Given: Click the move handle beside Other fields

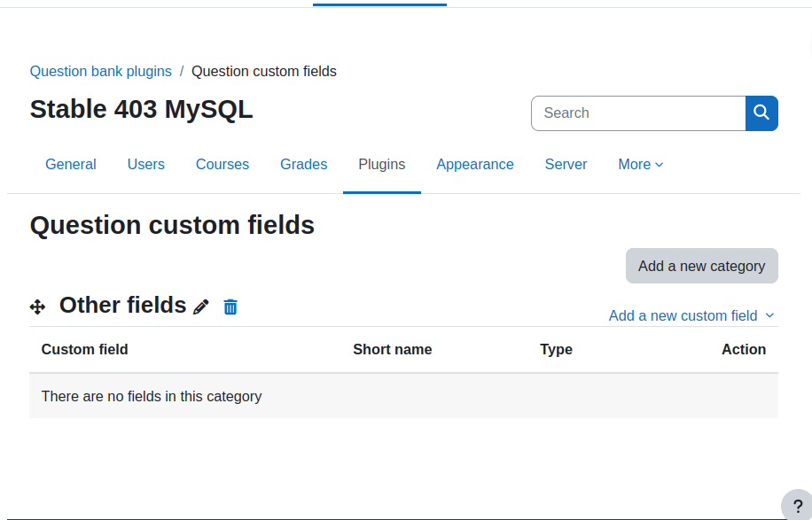Looking at the screenshot, I should click(38, 307).
